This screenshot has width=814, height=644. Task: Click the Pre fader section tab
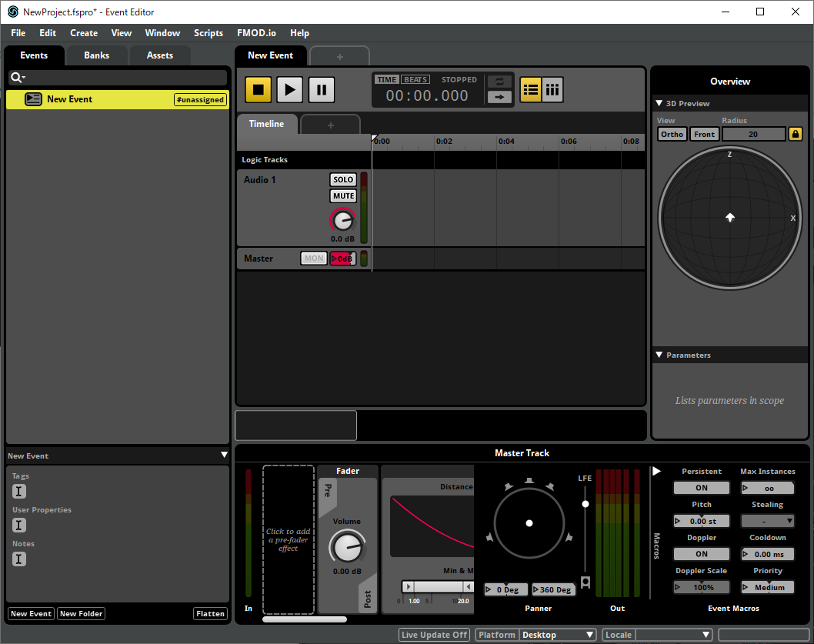(x=328, y=491)
